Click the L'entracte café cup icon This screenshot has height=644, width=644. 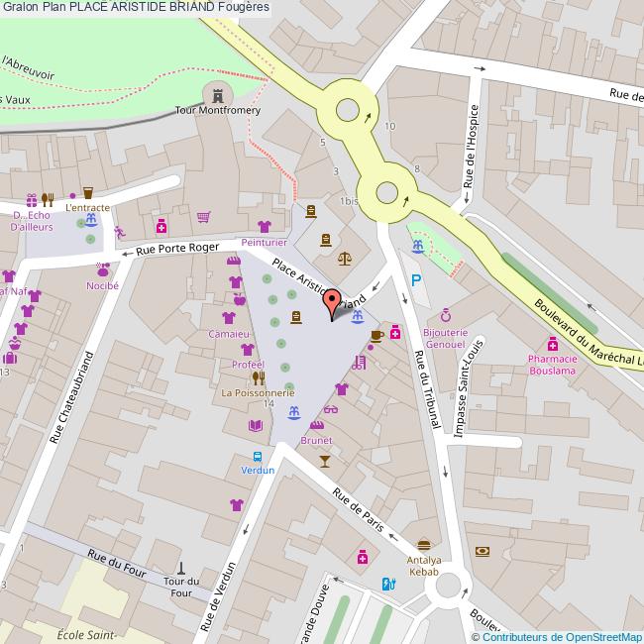click(87, 192)
